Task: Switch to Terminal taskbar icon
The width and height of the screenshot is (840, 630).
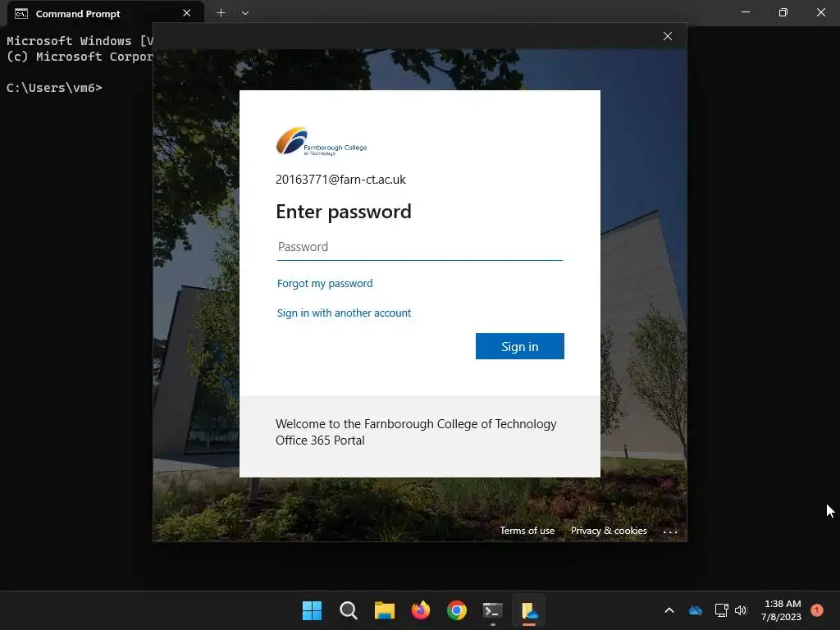Action: pos(493,610)
